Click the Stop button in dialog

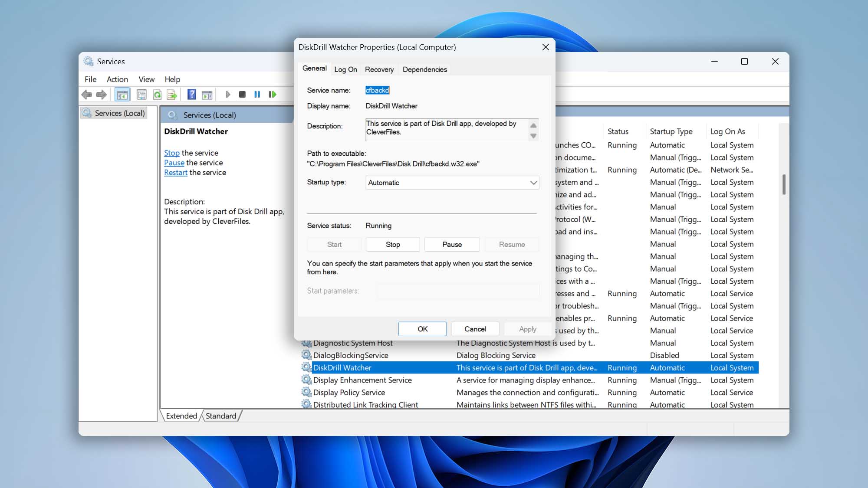coord(393,244)
